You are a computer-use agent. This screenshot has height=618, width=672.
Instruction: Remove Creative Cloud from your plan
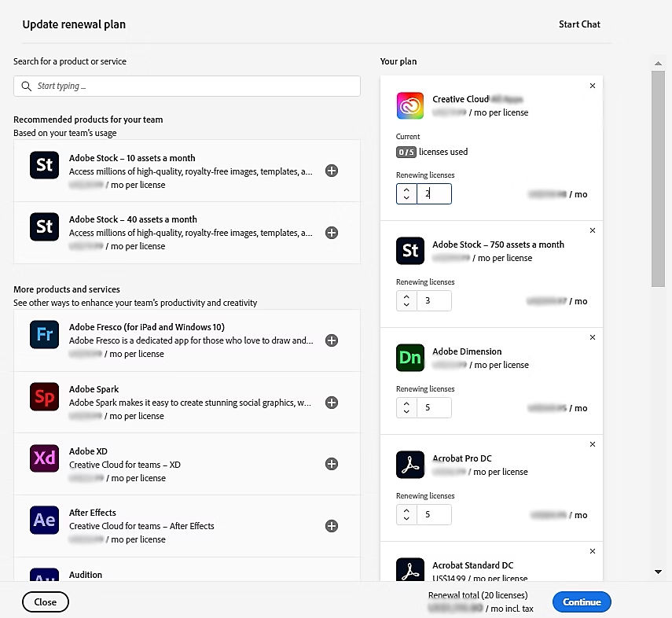(593, 86)
